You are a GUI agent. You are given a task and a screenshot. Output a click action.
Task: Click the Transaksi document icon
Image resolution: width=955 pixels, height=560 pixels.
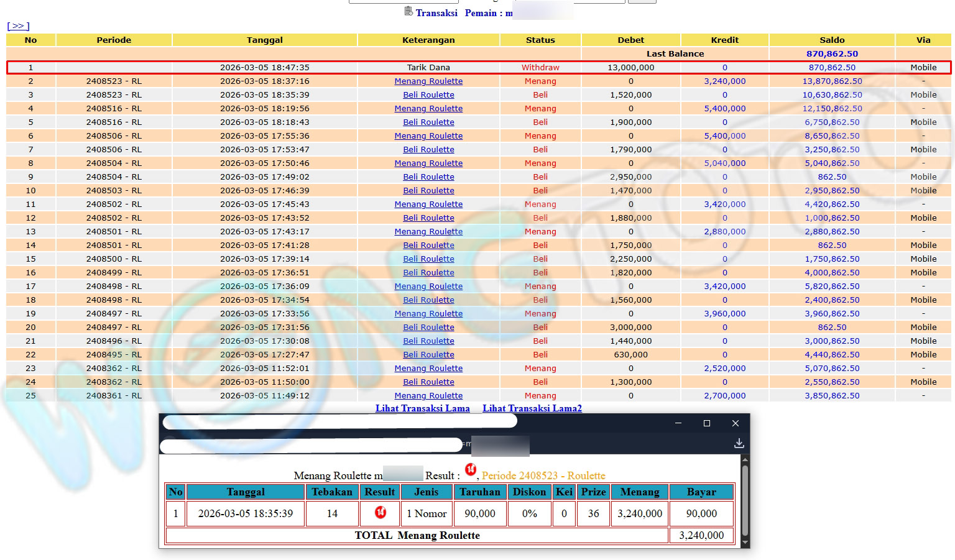[x=408, y=11]
